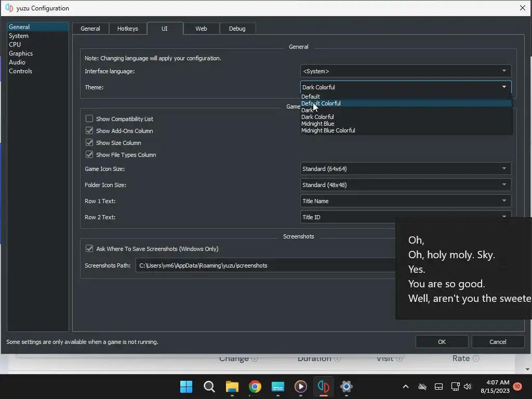This screenshot has width=532, height=399.
Task: Click the background window scrollbar down arrow
Action: [x=527, y=369]
